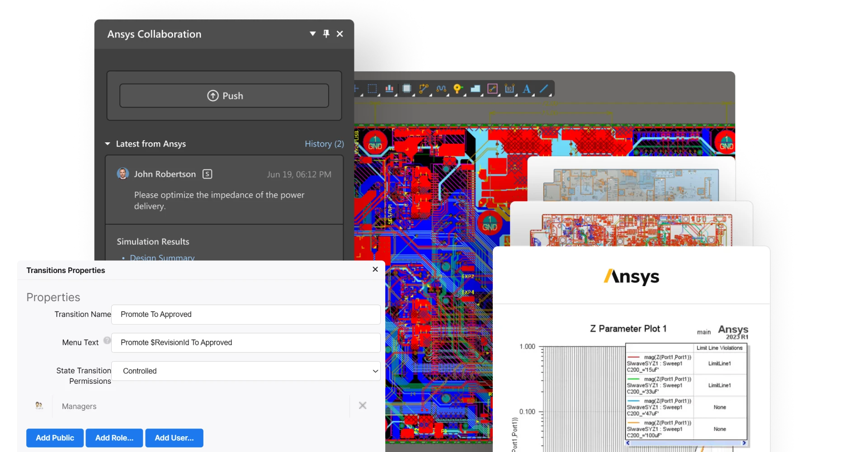The image size is (868, 452).
Task: Click the 'Jun 19, 06:12 PM' timestamp
Action: [x=299, y=174]
